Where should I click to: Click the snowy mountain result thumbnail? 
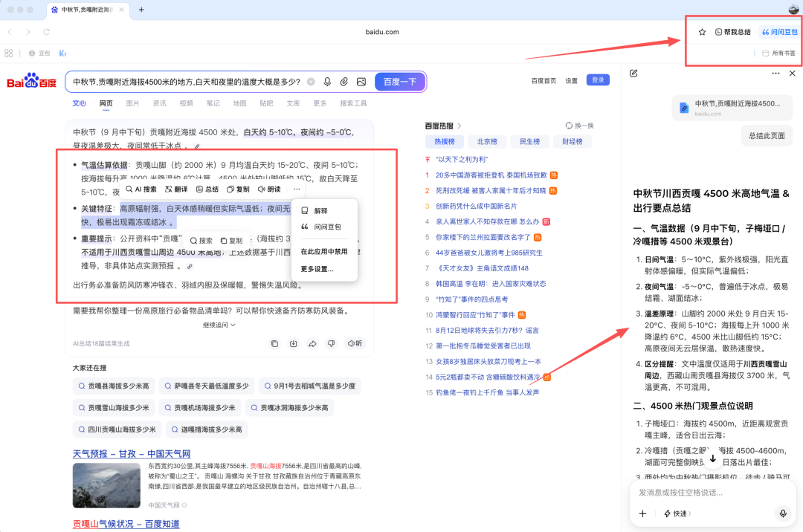(106, 485)
